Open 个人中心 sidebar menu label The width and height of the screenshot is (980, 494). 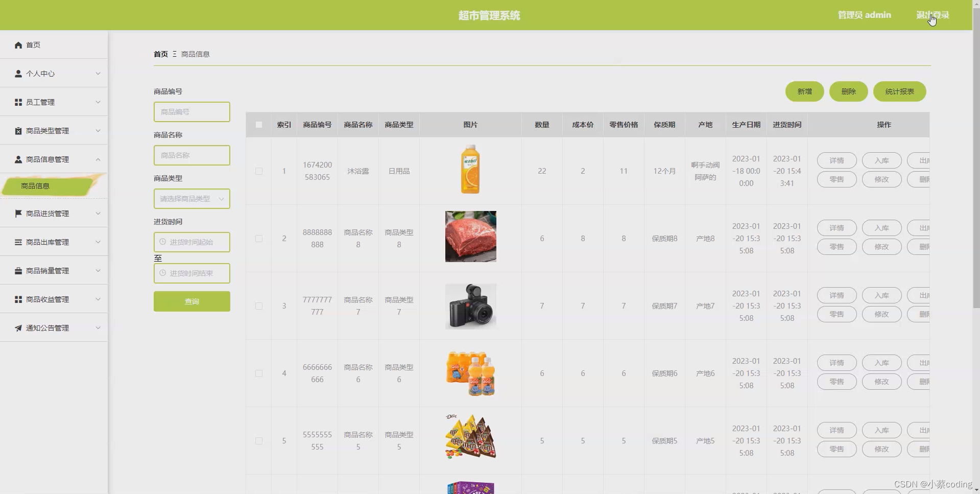coord(40,74)
